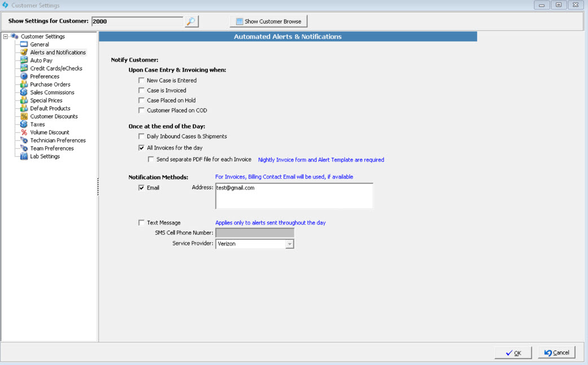Open Credit Cards/eChecks settings icon
588x365 pixels.
tap(23, 68)
